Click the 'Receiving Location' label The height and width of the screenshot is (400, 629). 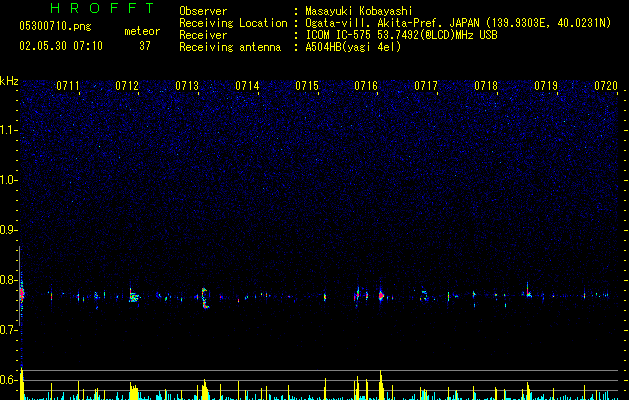233,23
